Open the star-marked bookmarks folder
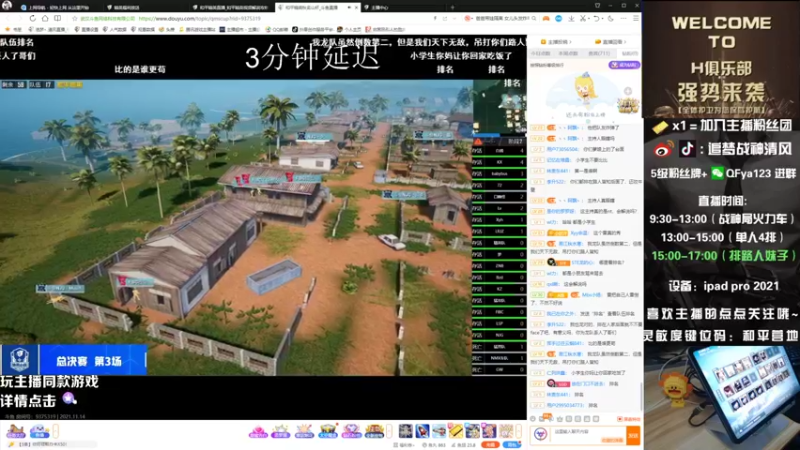This screenshot has height=450, width=800. click(14, 30)
